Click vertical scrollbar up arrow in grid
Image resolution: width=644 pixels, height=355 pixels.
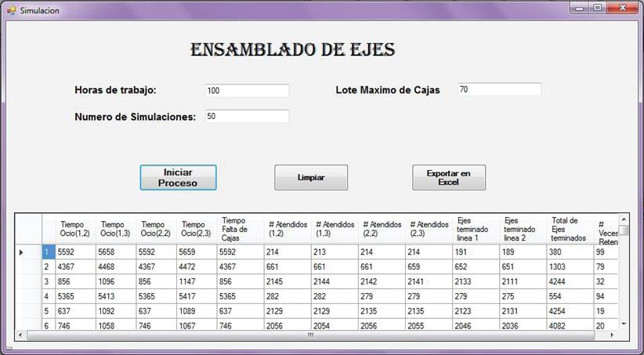tap(624, 219)
